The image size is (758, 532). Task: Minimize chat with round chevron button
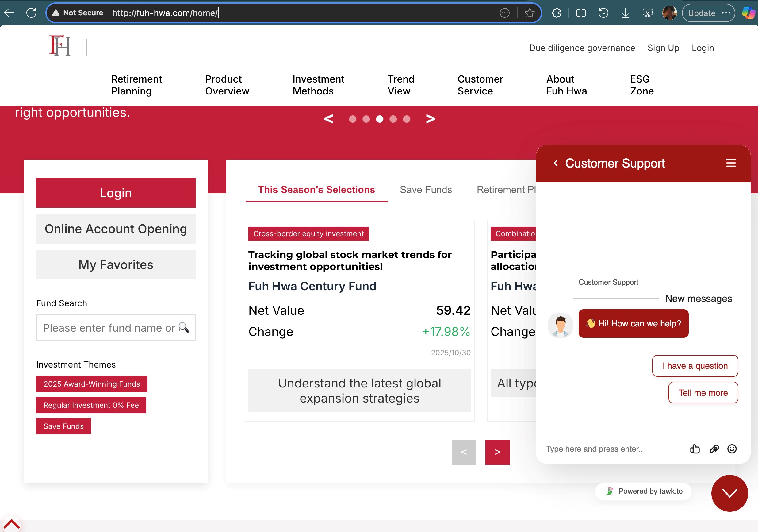click(729, 493)
